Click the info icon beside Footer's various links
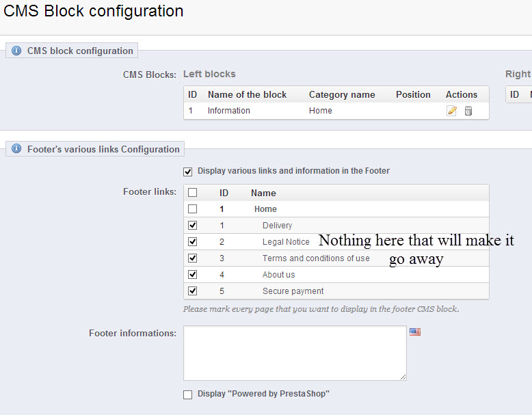The height and width of the screenshot is (415, 532). [x=16, y=149]
